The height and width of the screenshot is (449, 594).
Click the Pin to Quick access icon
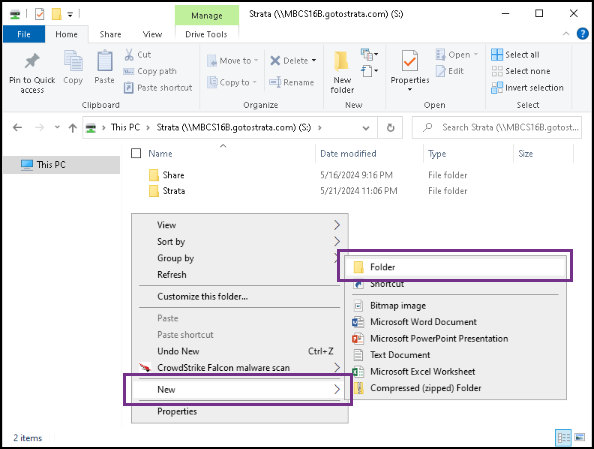[32, 61]
